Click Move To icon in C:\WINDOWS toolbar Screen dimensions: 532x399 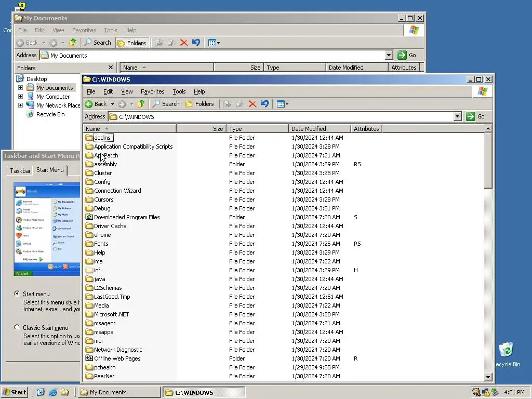coord(228,104)
